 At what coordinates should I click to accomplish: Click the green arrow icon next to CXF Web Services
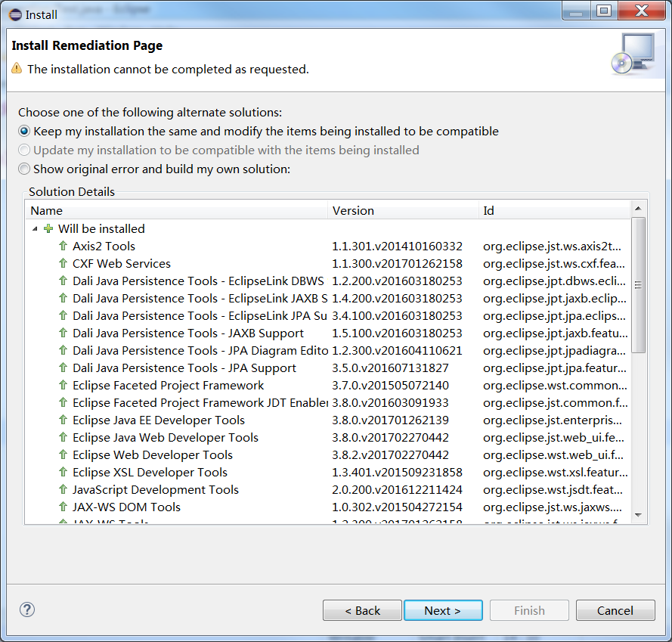[63, 263]
